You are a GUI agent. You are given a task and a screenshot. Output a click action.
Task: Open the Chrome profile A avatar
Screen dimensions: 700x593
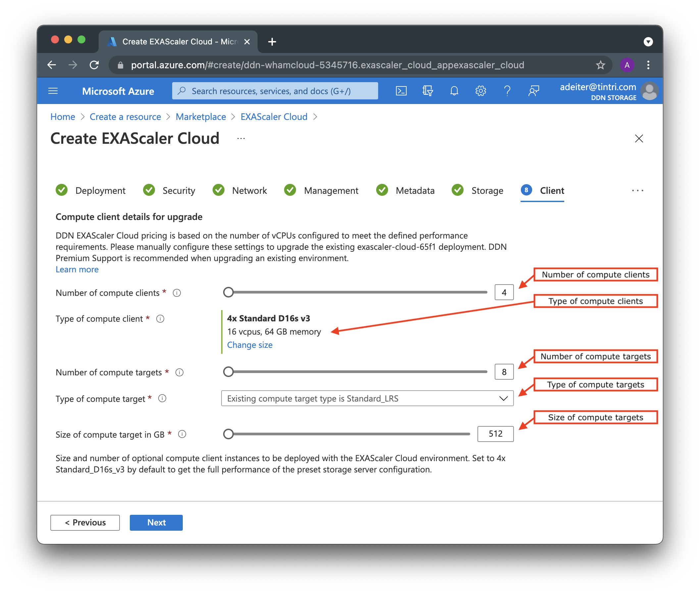pyautogui.click(x=627, y=65)
